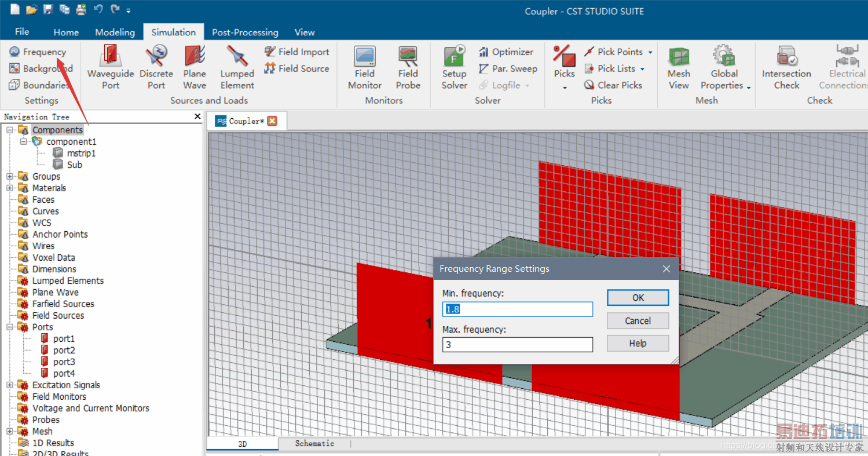
Task: Close the Navigation Tree panel
Action: coord(197,116)
